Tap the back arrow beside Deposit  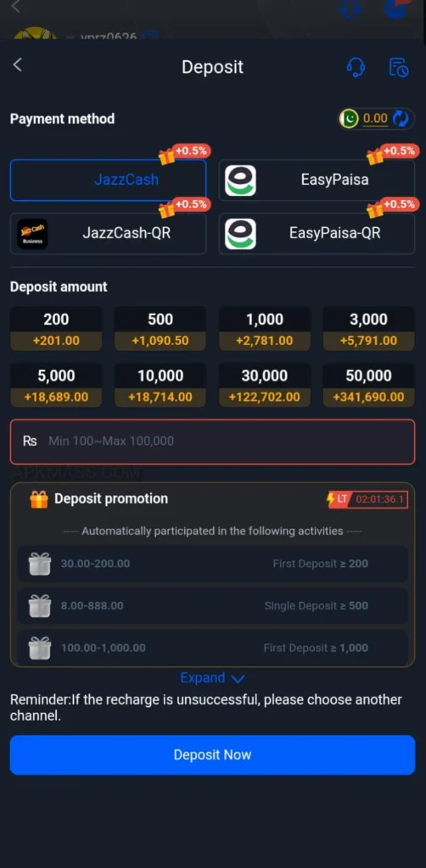click(18, 65)
